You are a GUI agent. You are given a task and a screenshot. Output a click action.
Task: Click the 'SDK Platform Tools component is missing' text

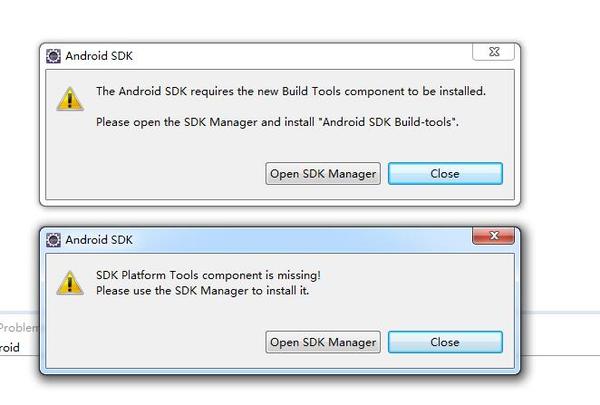(x=208, y=275)
